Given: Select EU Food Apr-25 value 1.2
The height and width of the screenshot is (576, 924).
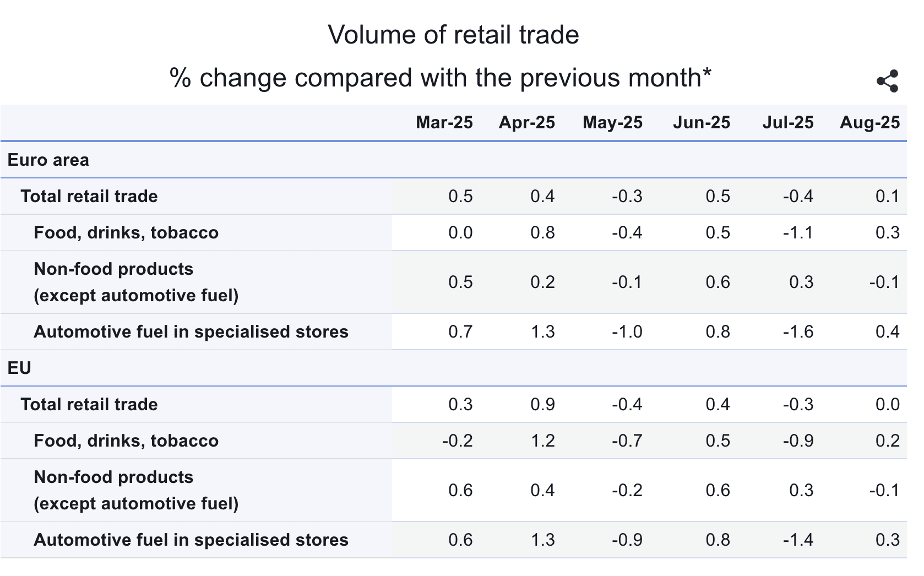Looking at the screenshot, I should click(x=542, y=441).
